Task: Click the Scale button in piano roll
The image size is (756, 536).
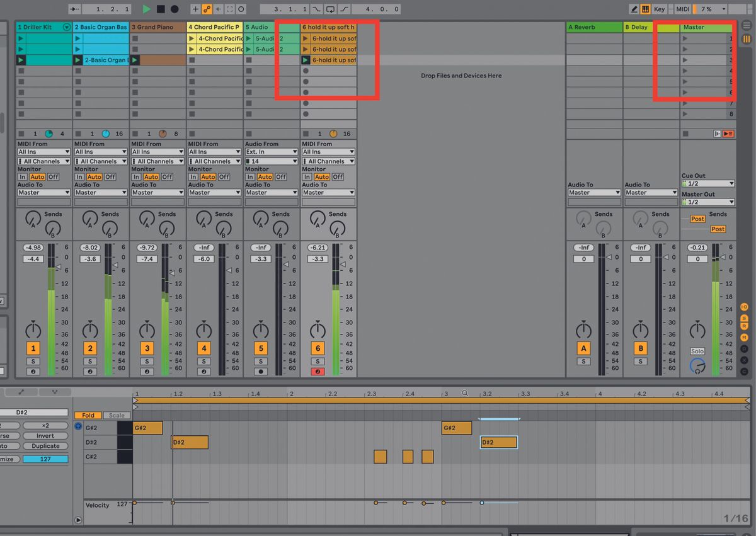Action: (x=117, y=415)
